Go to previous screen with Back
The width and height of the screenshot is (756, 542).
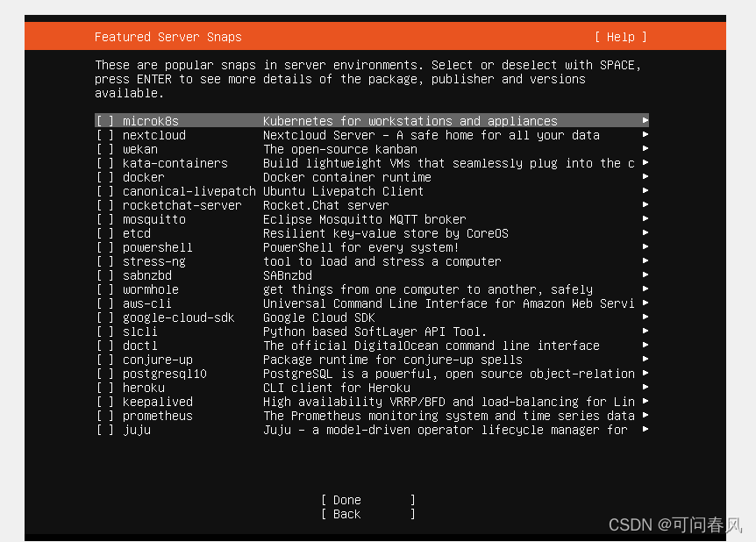(367, 514)
